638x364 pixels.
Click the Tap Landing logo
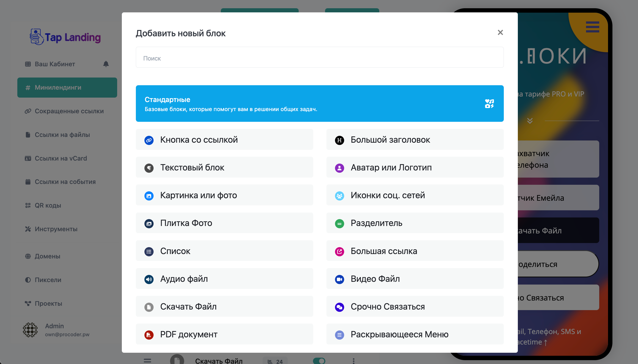coord(65,37)
